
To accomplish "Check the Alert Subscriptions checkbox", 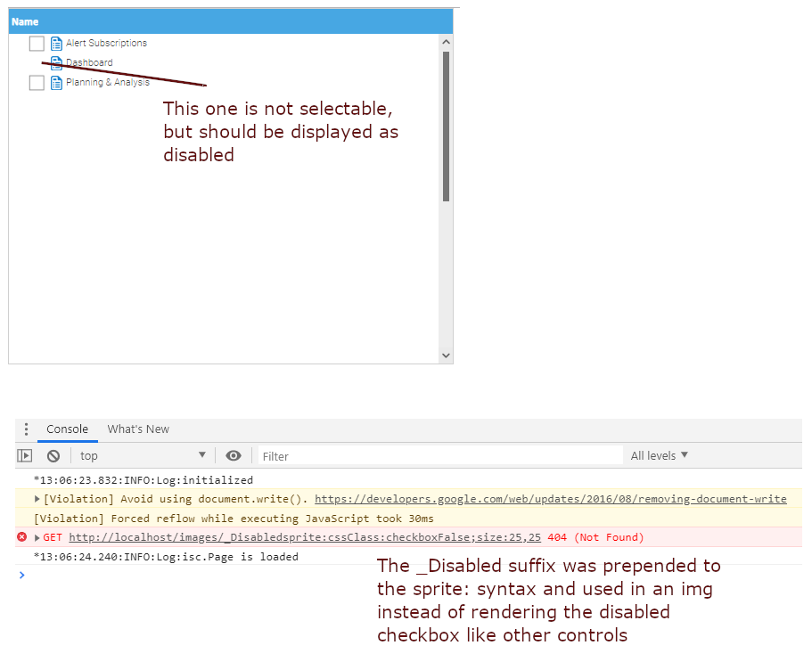I will tap(37, 44).
